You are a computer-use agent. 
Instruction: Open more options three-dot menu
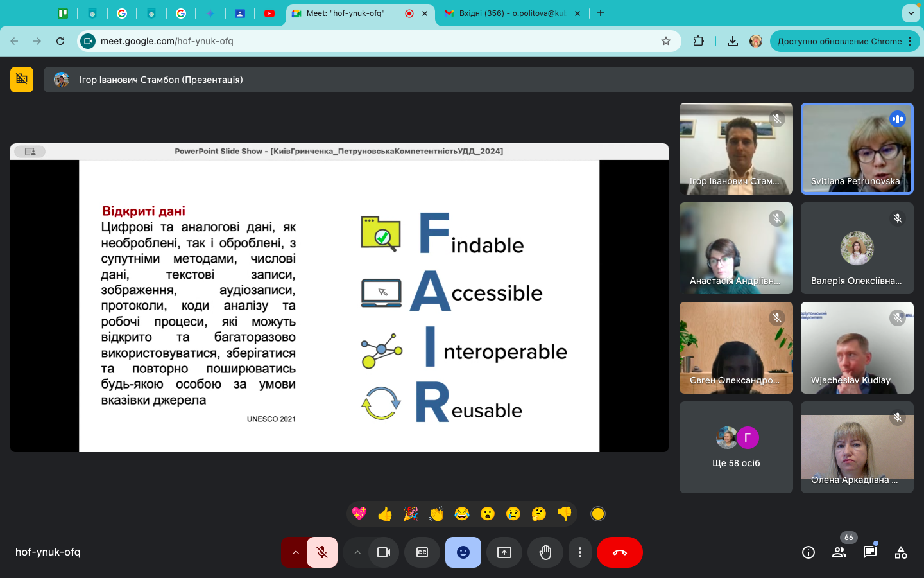tap(580, 552)
